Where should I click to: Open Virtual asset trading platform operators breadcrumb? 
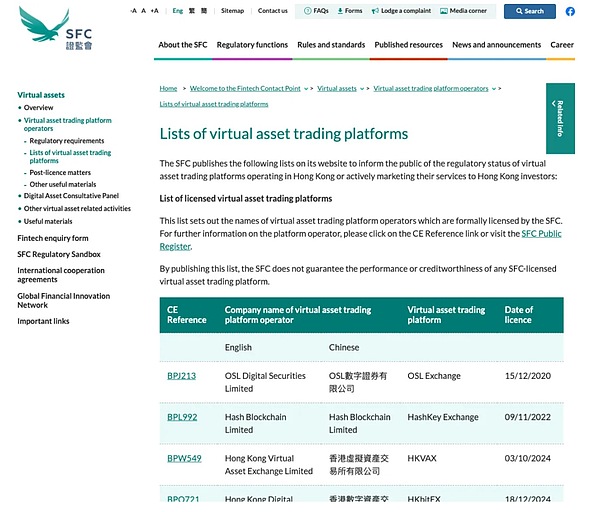pyautogui.click(x=431, y=88)
